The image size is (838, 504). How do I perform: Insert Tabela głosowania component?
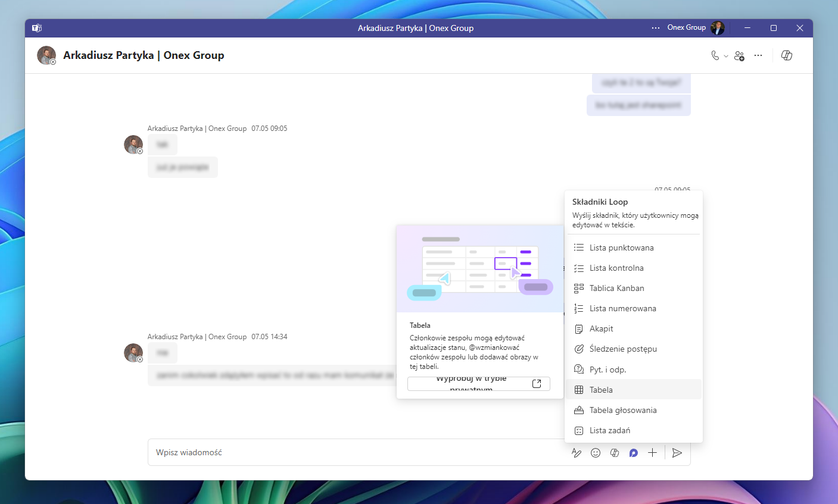click(x=634, y=410)
